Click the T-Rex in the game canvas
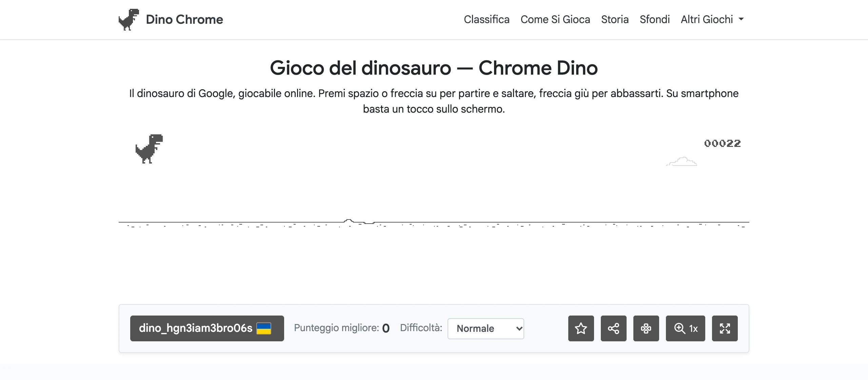 (149, 149)
